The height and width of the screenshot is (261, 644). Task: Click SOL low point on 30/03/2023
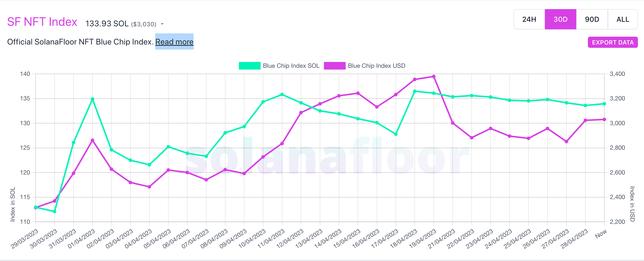pos(55,211)
